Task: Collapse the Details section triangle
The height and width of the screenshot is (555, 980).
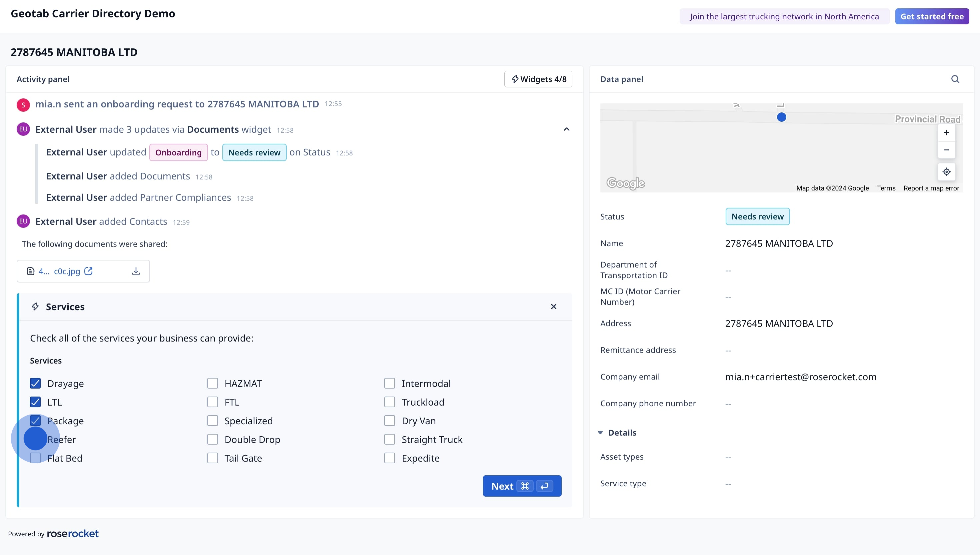Action: click(600, 433)
